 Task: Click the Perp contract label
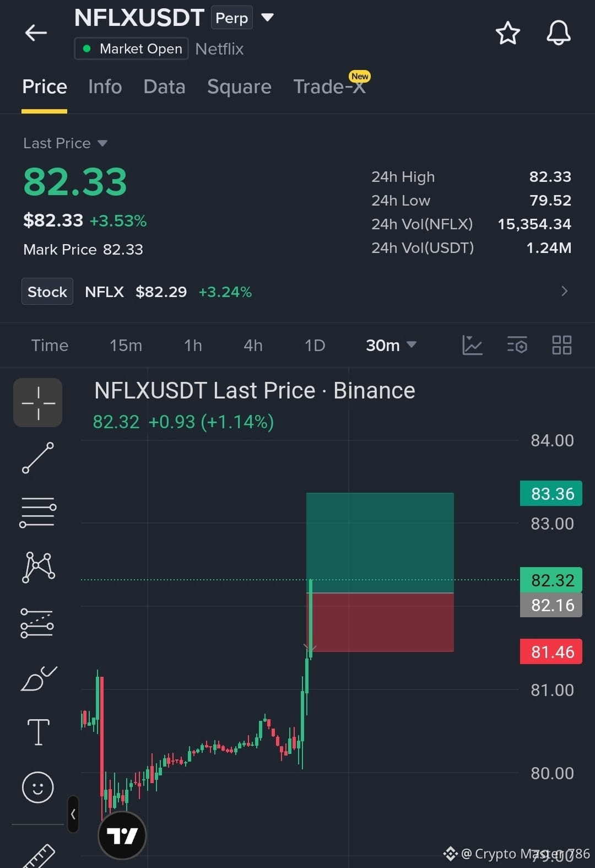[x=232, y=18]
